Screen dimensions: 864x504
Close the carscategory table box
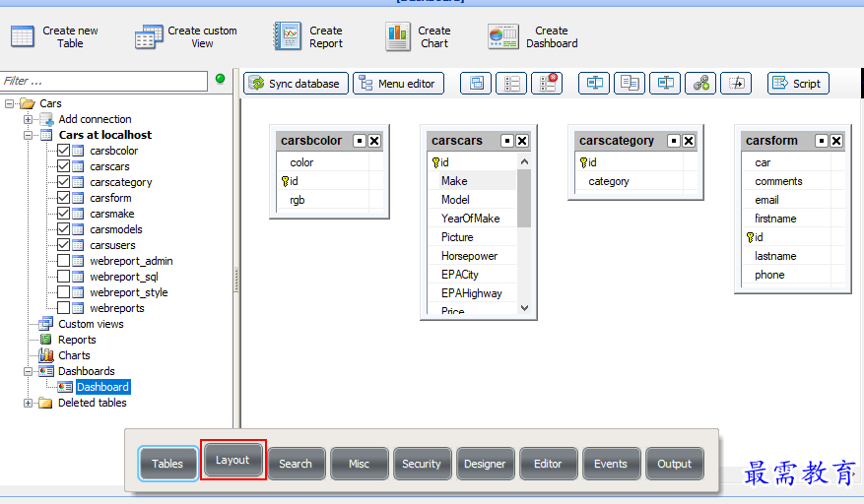click(x=689, y=141)
